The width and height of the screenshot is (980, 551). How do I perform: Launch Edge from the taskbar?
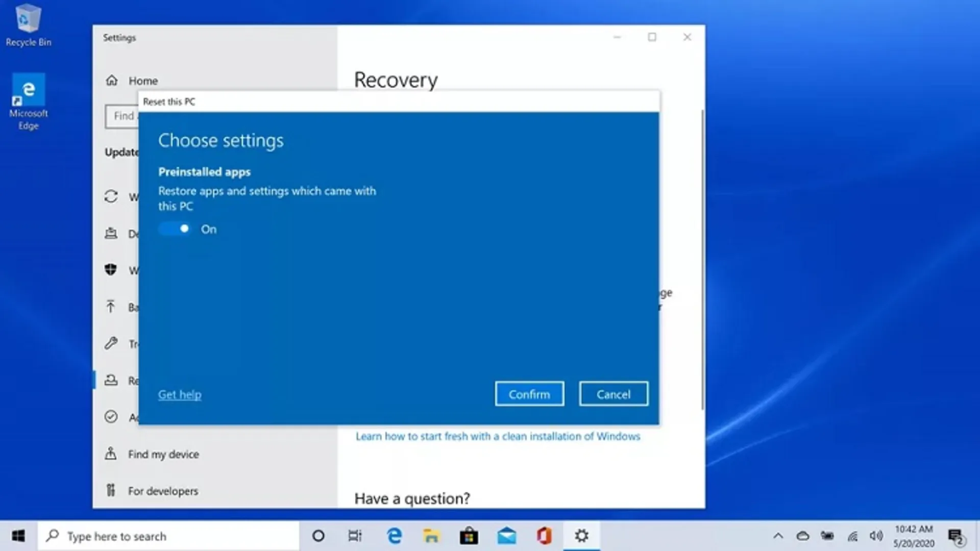pyautogui.click(x=394, y=536)
